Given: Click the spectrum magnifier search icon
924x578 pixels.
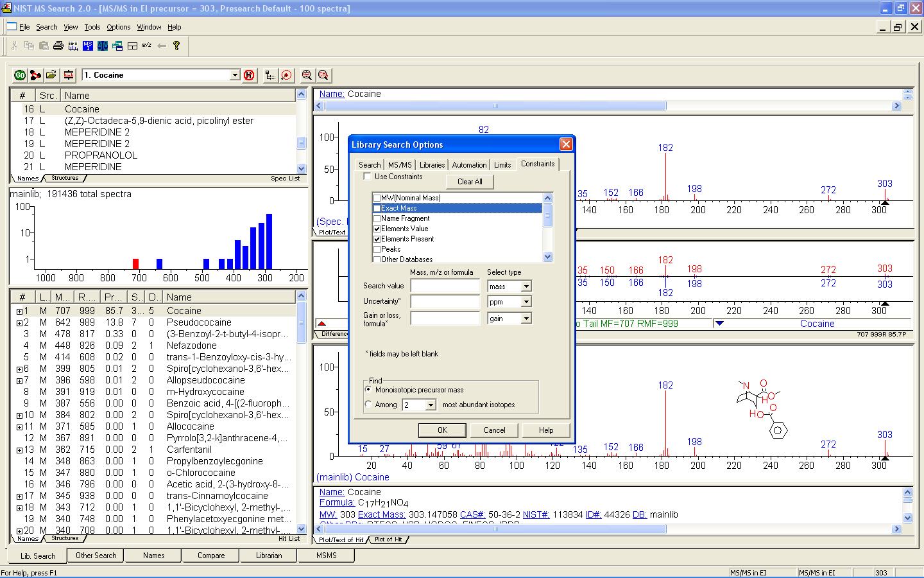Looking at the screenshot, I should (307, 75).
